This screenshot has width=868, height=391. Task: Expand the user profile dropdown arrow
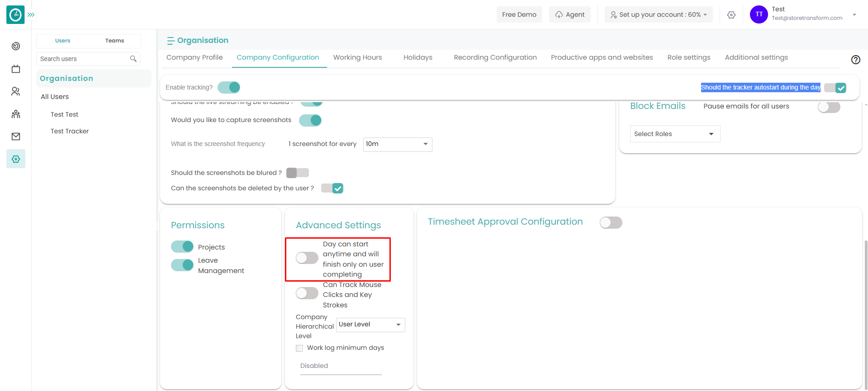click(x=854, y=14)
